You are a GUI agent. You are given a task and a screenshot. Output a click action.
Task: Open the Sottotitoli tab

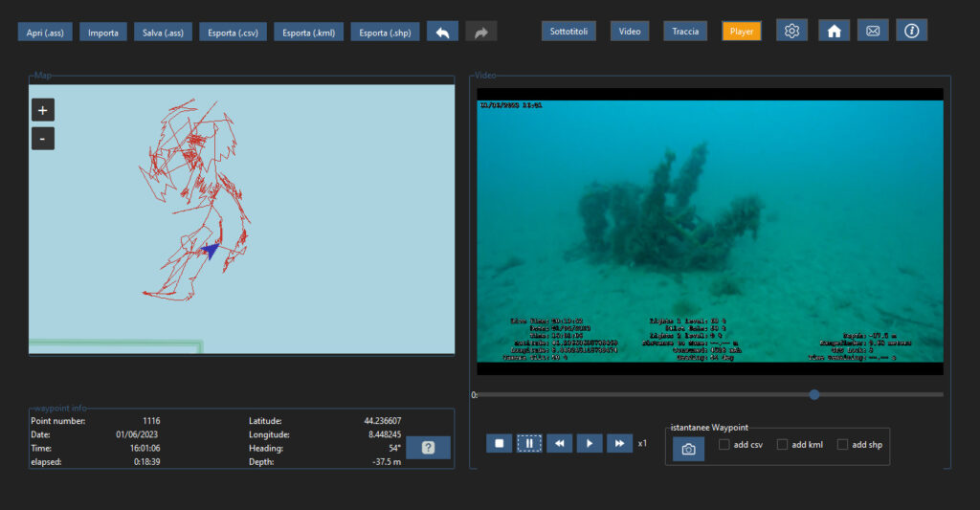pos(568,32)
